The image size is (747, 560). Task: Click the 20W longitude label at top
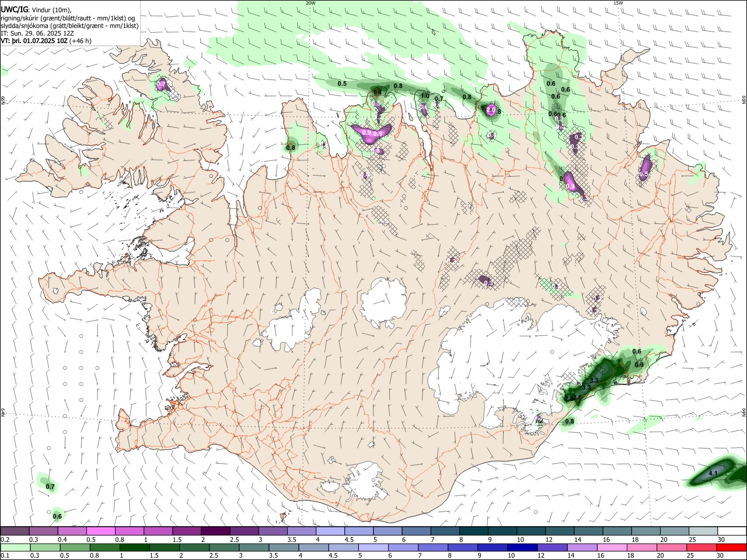pos(311,3)
